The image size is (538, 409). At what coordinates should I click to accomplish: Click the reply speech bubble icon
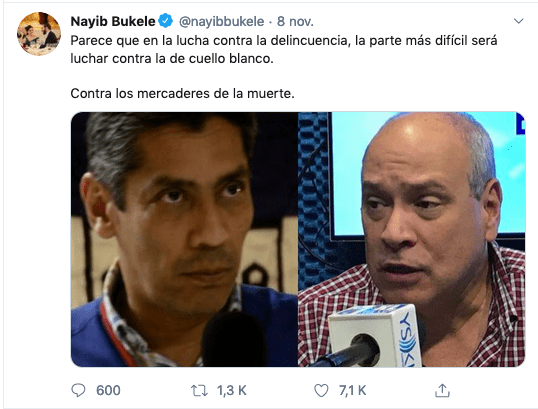click(78, 390)
